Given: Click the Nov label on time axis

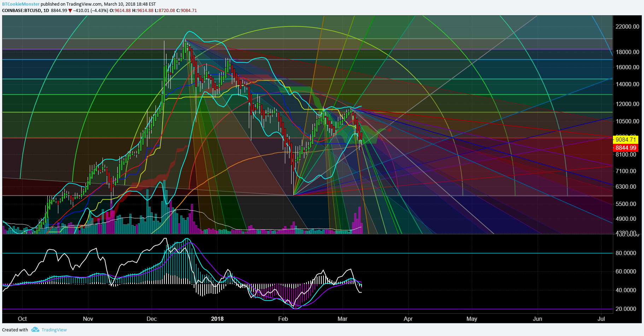Looking at the screenshot, I should coord(88,319).
